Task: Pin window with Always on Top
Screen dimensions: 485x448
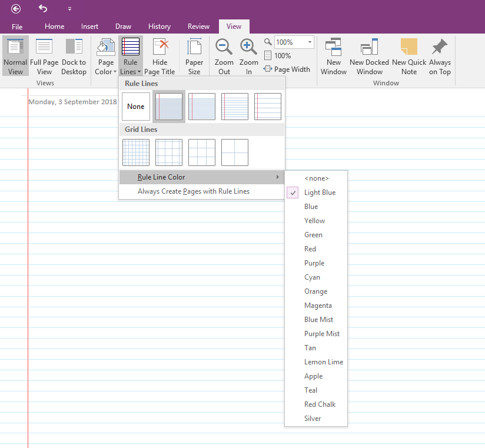Action: pyautogui.click(x=440, y=57)
